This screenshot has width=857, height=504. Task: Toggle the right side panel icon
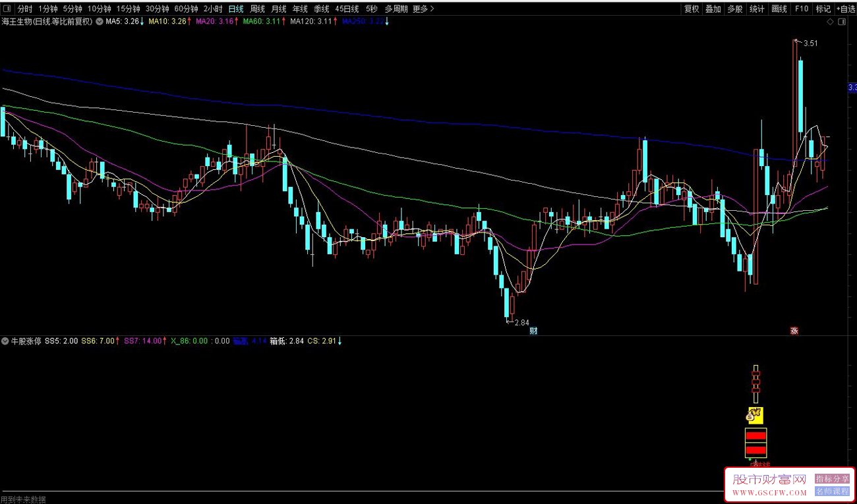[841, 22]
